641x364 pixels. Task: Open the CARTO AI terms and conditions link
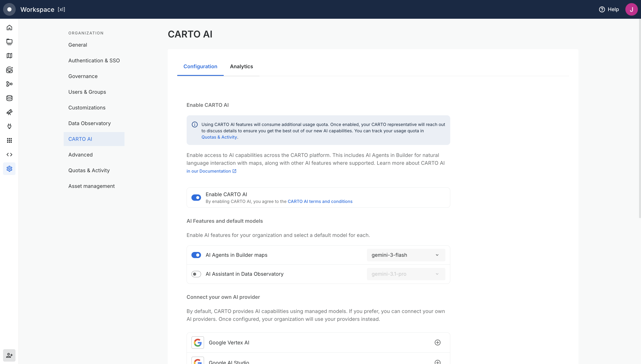[320, 201]
